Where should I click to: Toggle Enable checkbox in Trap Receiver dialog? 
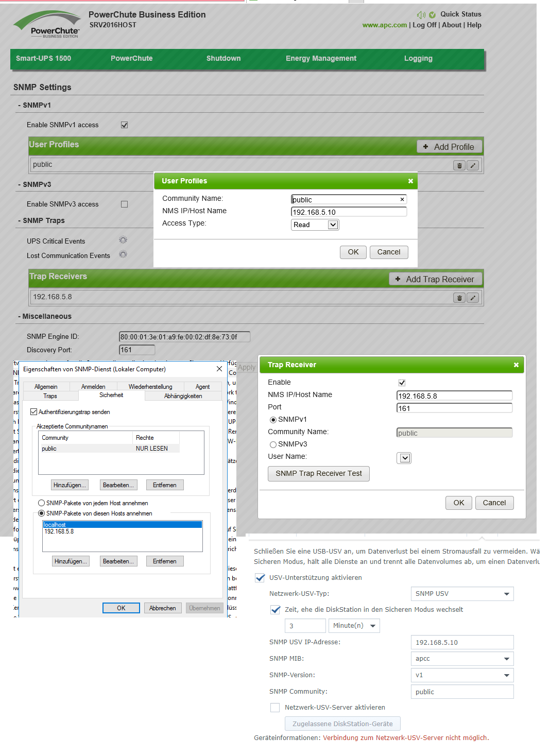click(x=402, y=382)
